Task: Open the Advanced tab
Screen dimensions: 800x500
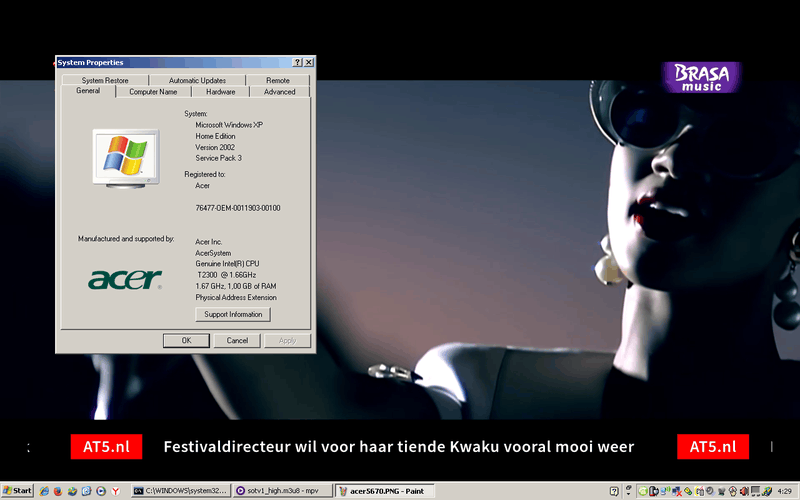Action: pos(280,92)
